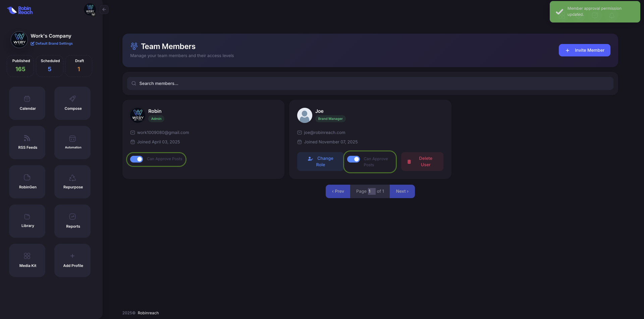Click the Work's Company brand avatar

pyautogui.click(x=19, y=40)
